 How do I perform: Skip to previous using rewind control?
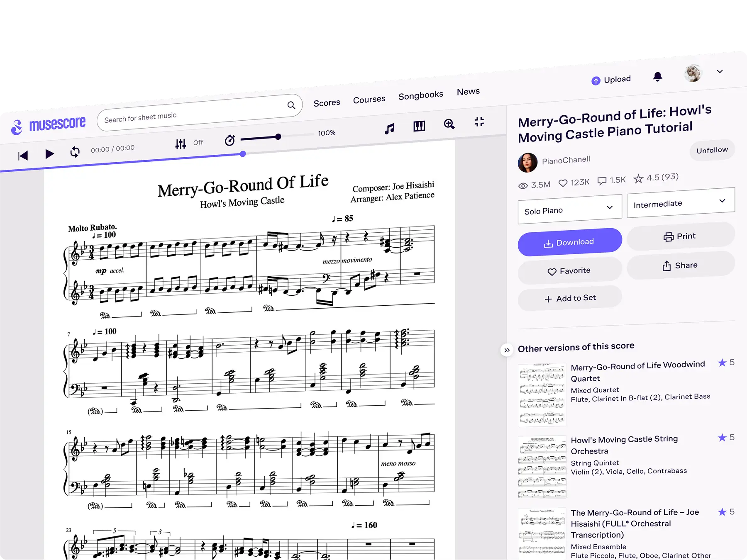[x=23, y=156]
